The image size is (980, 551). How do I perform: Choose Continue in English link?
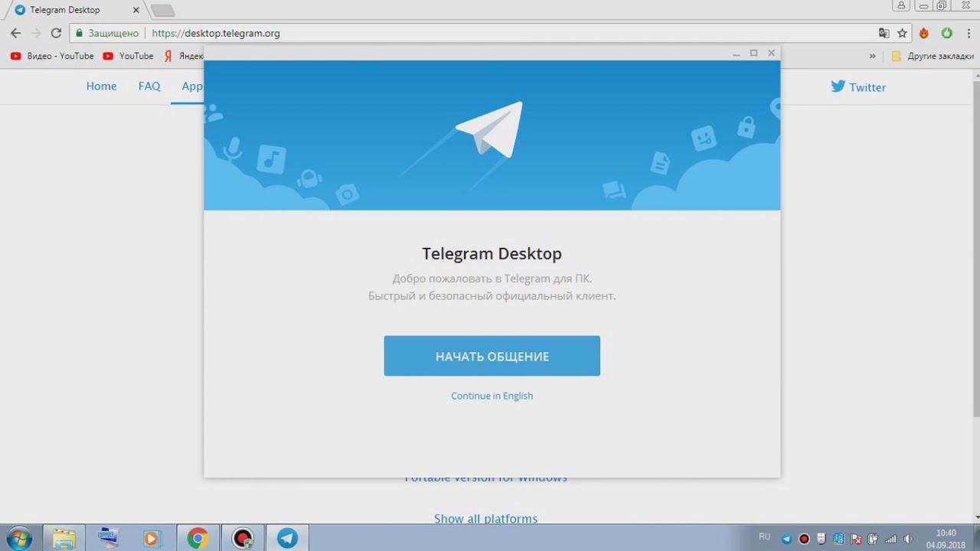(492, 396)
